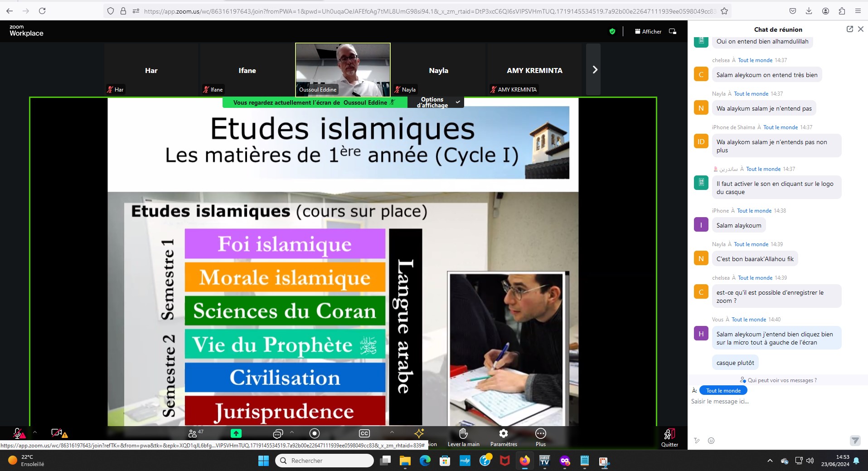Open the AI Companion sparkle icon
Screen dimensions: 868x471
(x=419, y=433)
